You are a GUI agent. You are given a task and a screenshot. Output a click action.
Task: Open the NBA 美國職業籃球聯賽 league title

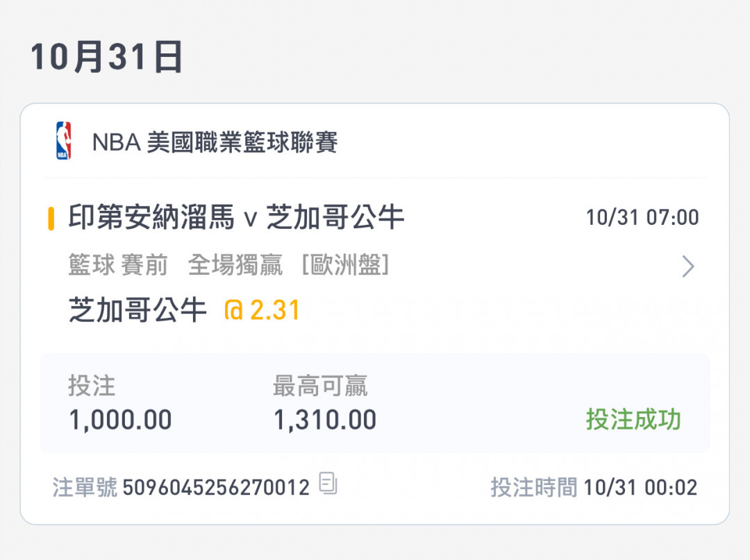click(215, 143)
